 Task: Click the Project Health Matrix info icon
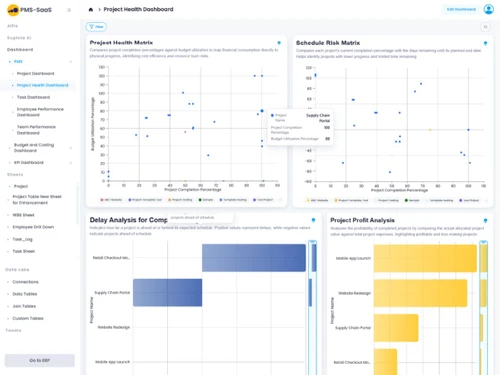(x=279, y=43)
